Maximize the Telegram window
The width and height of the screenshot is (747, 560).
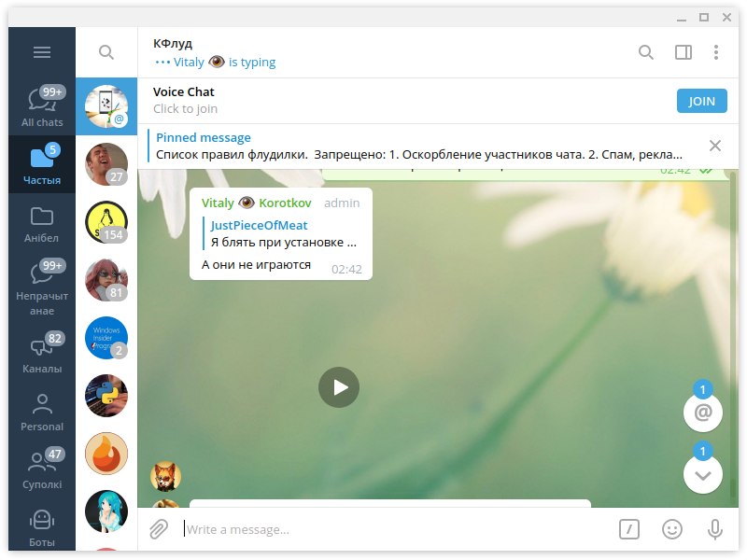pos(704,18)
